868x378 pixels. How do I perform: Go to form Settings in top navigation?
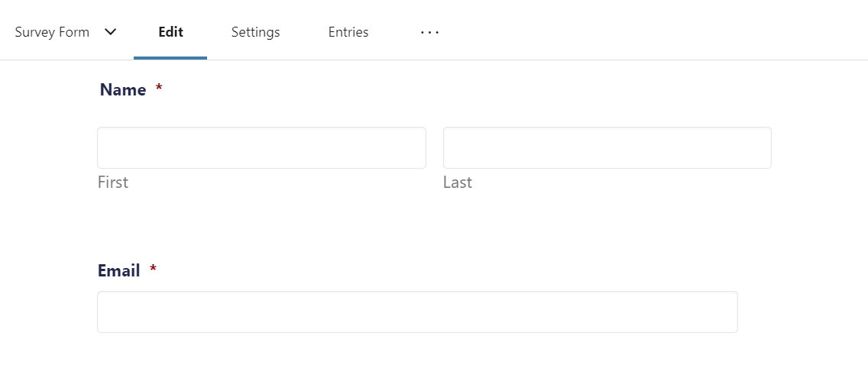tap(255, 32)
